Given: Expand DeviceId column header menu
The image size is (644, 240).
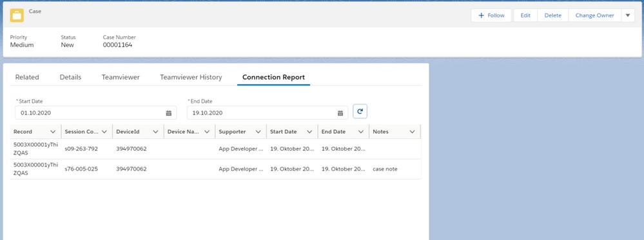Looking at the screenshot, I should 155,132.
